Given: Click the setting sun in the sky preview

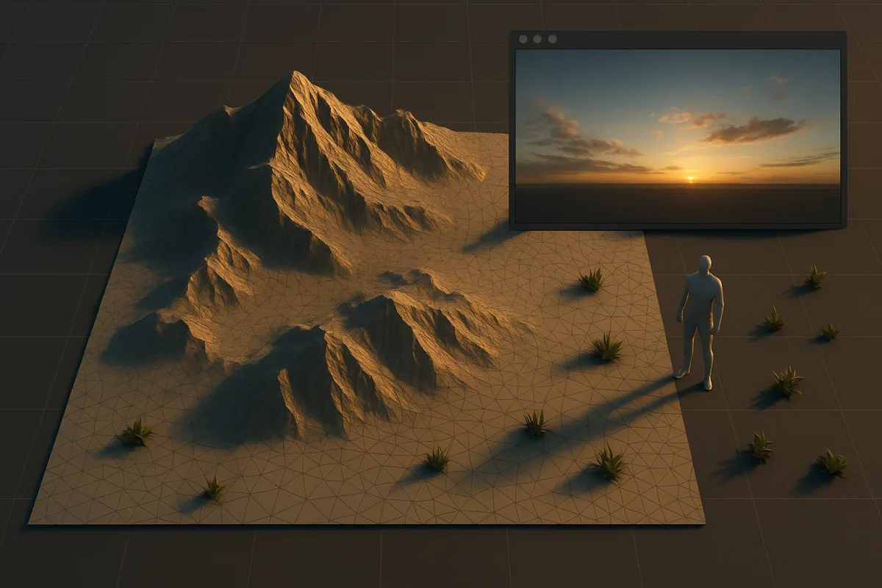Looking at the screenshot, I should 690,178.
